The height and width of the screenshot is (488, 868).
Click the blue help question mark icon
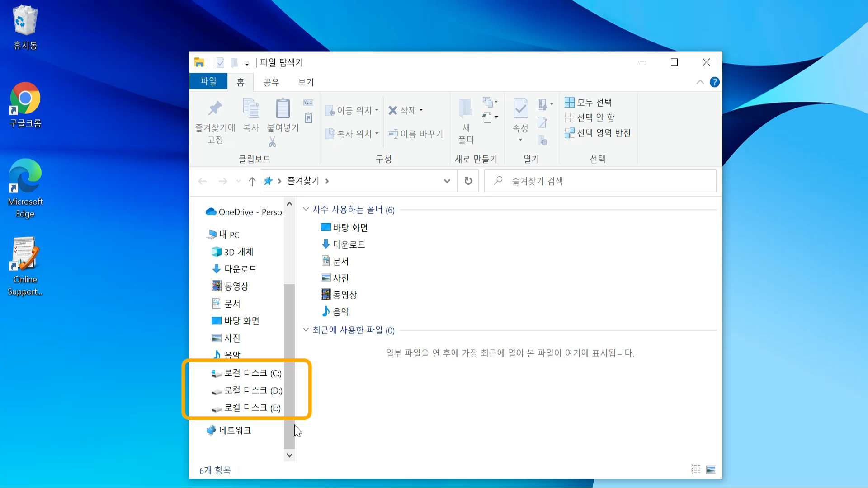coord(714,82)
